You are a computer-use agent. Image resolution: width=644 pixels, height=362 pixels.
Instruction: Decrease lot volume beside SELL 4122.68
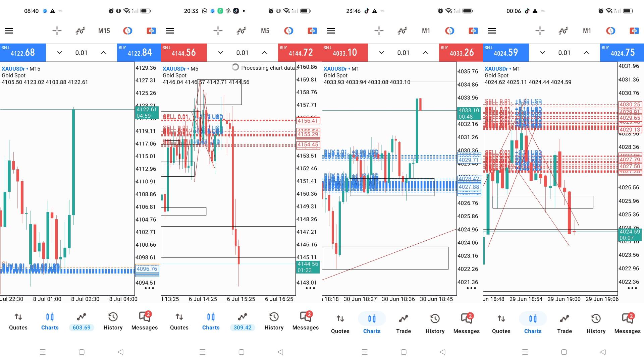[x=59, y=53]
